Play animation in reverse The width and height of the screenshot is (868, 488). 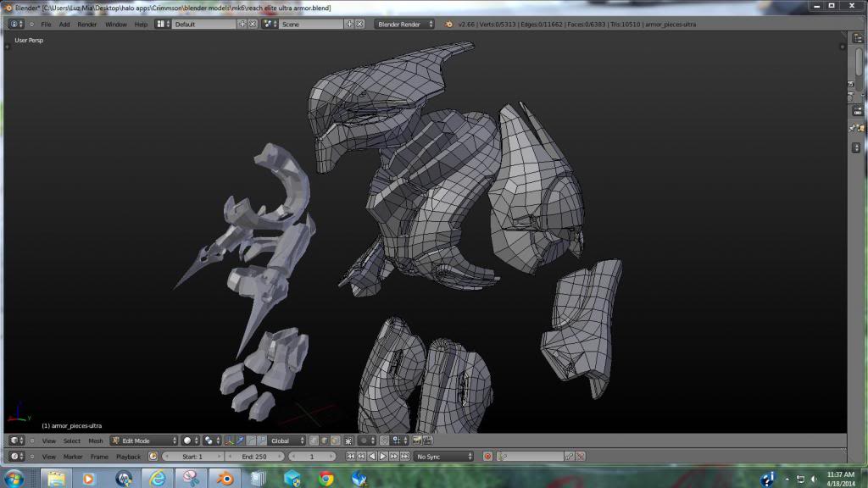click(372, 457)
